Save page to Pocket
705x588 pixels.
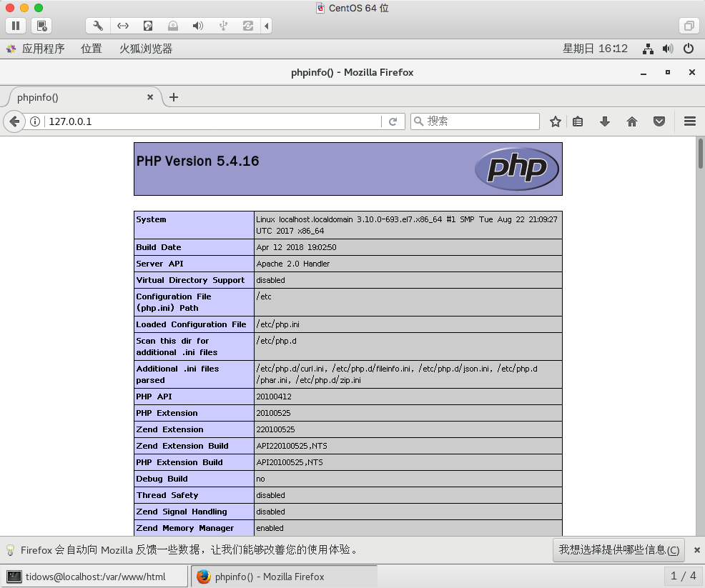(x=659, y=121)
